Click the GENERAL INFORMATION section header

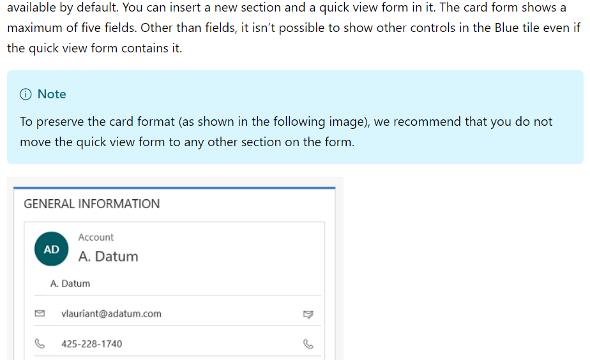point(92,204)
